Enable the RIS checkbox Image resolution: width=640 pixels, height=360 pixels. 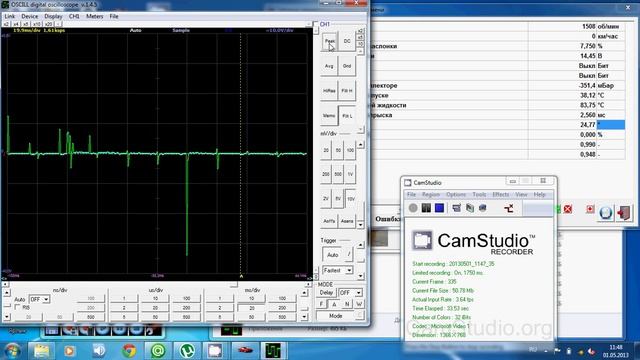[17, 307]
